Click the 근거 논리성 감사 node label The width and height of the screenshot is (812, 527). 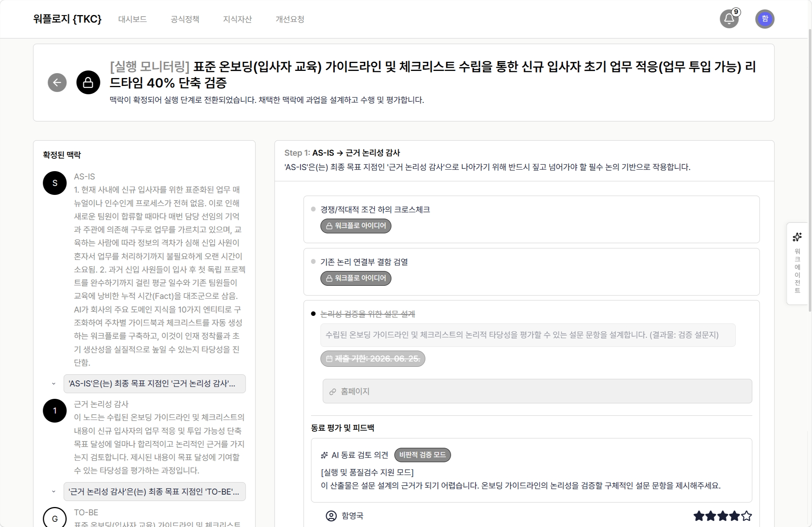(x=101, y=404)
